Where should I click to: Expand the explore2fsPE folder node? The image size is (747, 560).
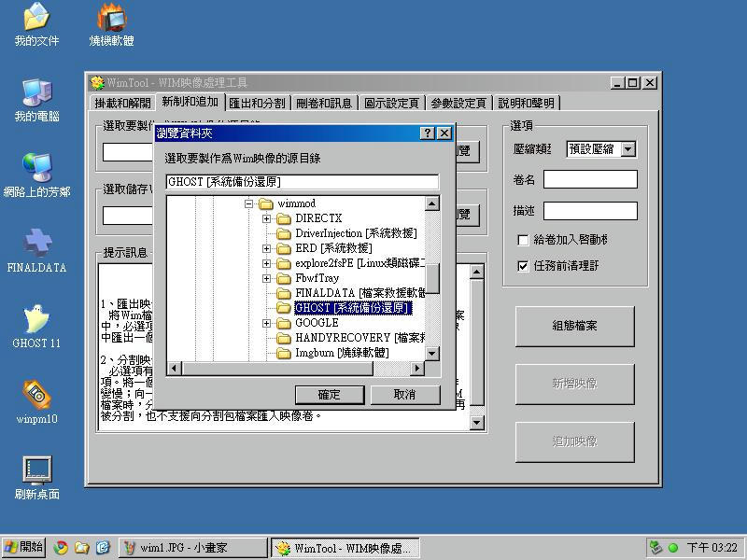tap(266, 263)
